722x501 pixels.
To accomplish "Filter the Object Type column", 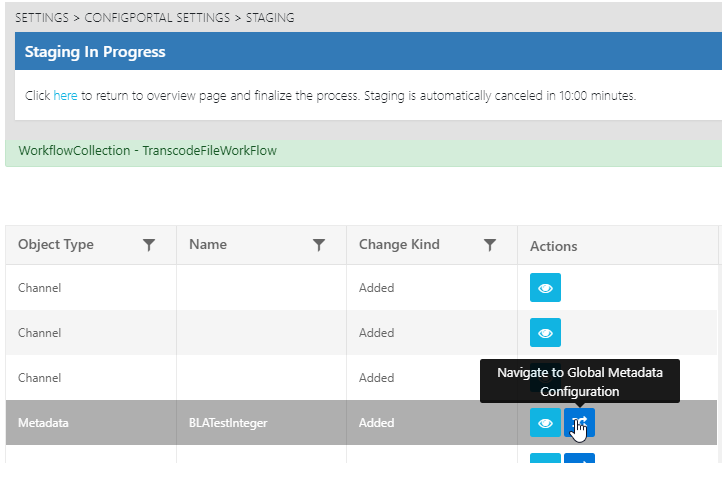I will point(149,245).
